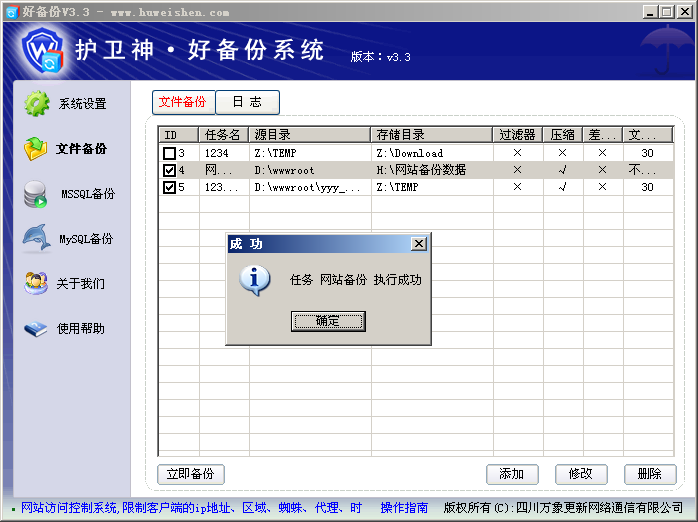Select 文件备份 in sidebar
Image resolution: width=698 pixels, height=522 pixels.
(81, 149)
